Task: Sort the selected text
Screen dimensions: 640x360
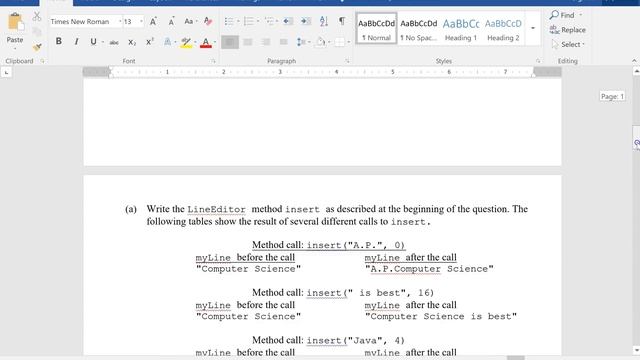Action: coord(324,21)
